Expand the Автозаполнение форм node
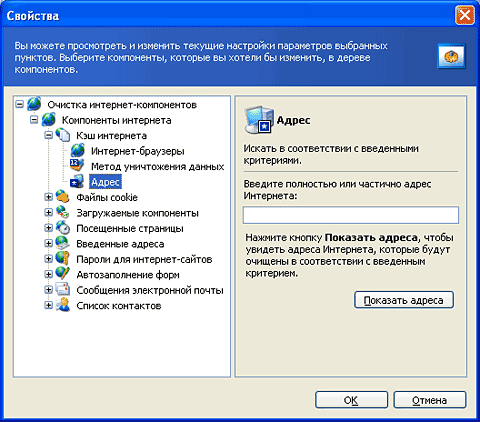This screenshot has width=480, height=422. tap(49, 274)
